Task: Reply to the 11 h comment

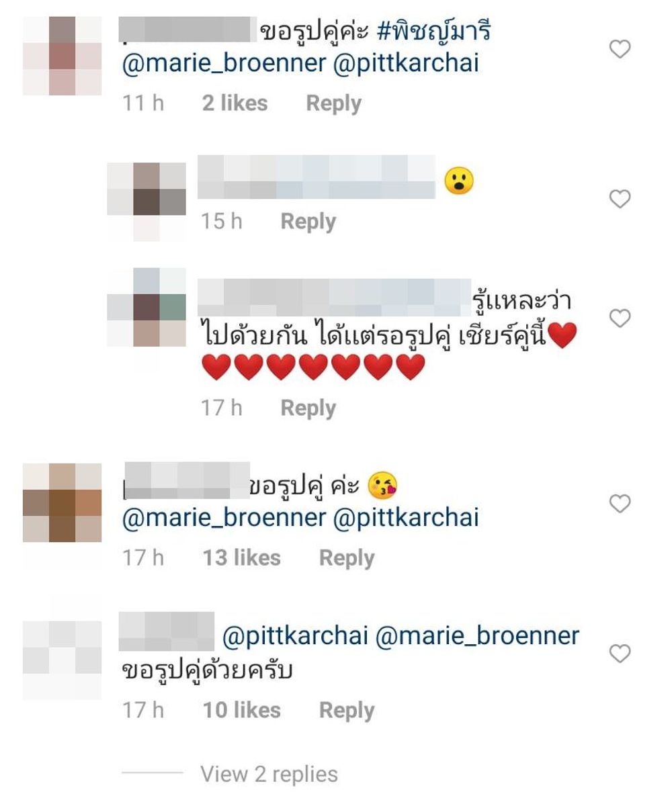Action: click(x=334, y=104)
